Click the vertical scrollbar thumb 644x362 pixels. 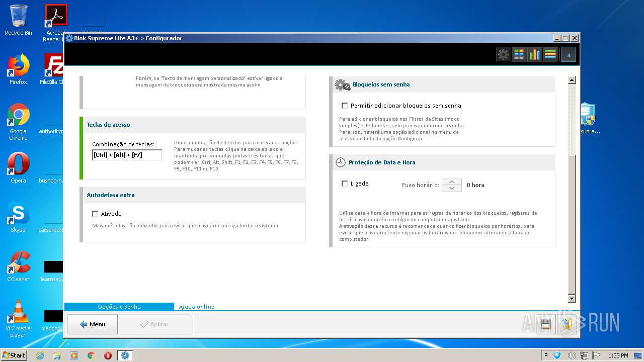click(572, 225)
